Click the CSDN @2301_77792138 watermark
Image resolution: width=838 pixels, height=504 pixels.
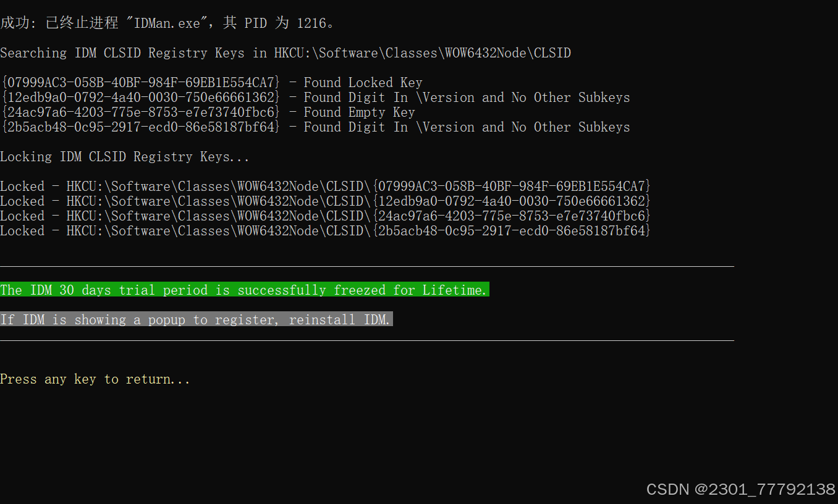point(741,489)
